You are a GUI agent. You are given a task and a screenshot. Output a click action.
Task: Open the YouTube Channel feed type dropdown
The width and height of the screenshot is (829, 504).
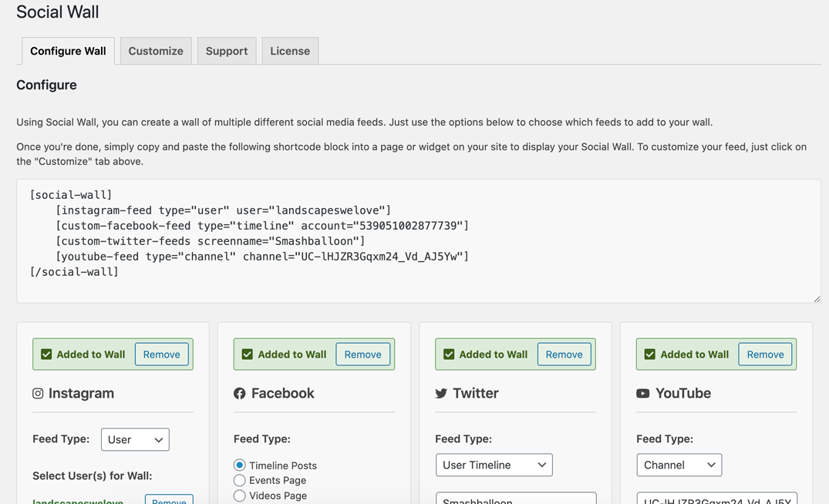[x=679, y=465]
